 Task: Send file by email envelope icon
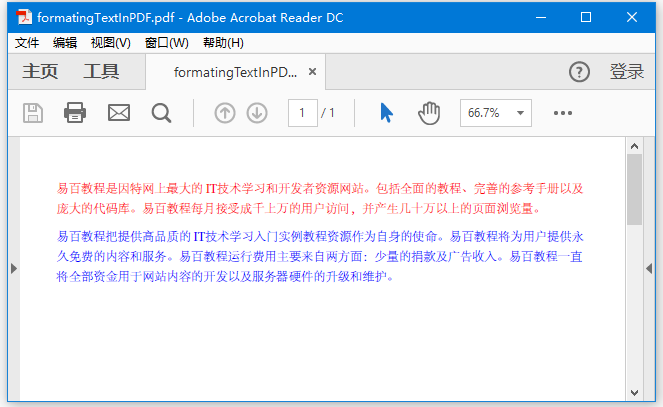click(x=119, y=113)
